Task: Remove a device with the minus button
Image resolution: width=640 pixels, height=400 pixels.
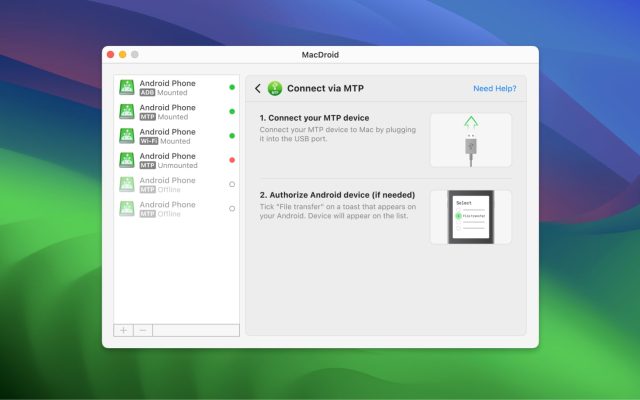Action: [x=143, y=330]
